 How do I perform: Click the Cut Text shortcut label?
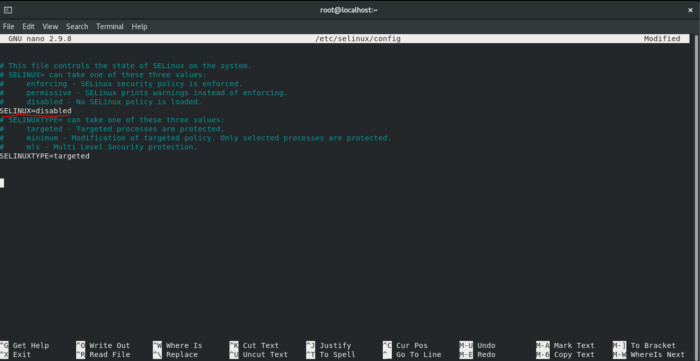pos(261,345)
